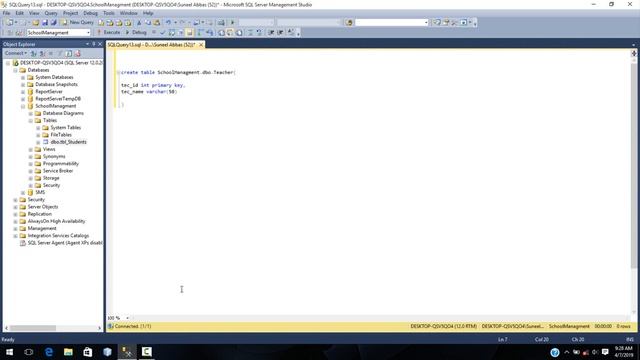Expand the System Databases folder
This screenshot has width=640, height=360.
[x=23, y=77]
